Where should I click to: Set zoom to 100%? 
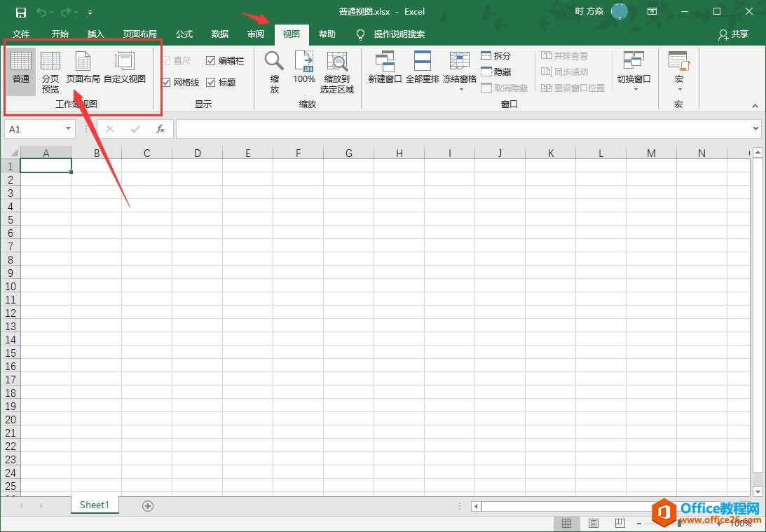(303, 71)
